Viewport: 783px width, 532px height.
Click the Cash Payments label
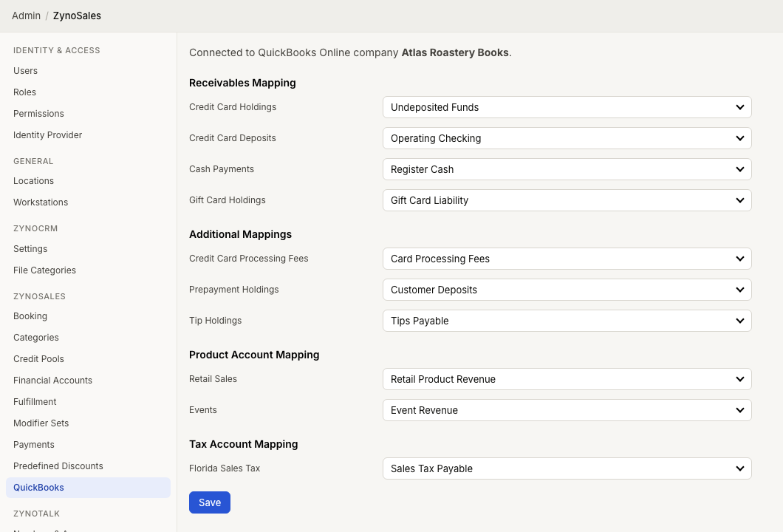click(221, 169)
